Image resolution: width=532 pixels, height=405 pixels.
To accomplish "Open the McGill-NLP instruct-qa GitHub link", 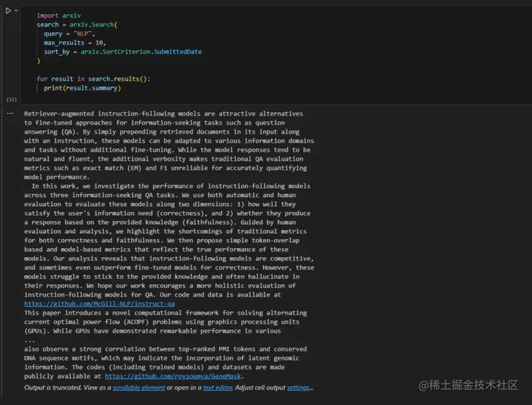I will pos(99,304).
